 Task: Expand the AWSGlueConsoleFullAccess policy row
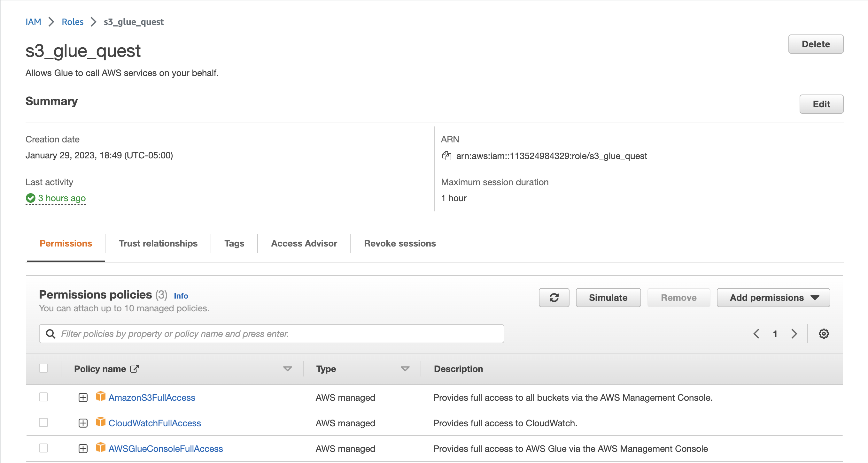pos(83,449)
